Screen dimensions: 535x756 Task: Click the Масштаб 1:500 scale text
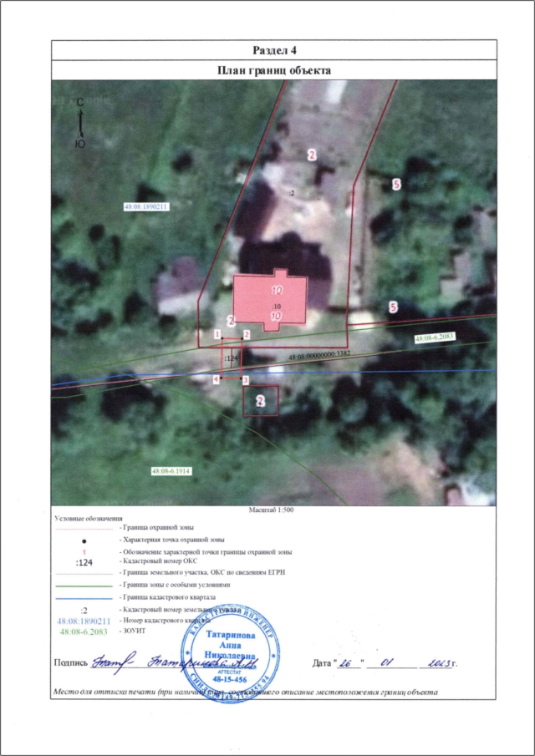(269, 509)
